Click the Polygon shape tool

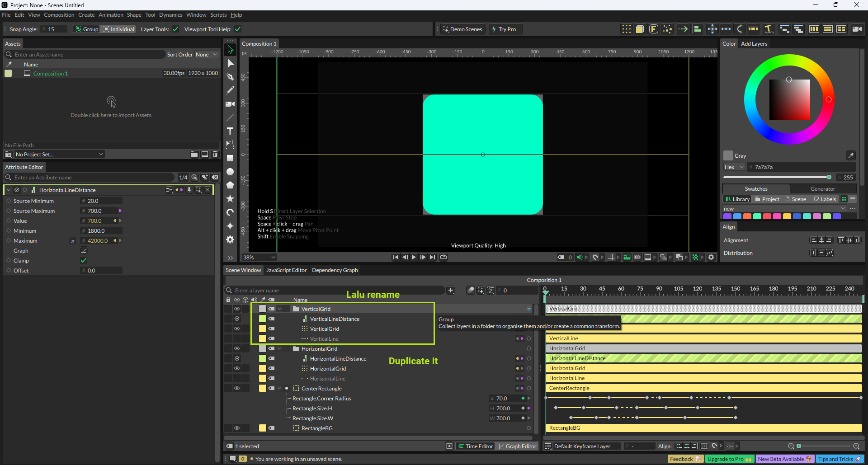(x=230, y=185)
